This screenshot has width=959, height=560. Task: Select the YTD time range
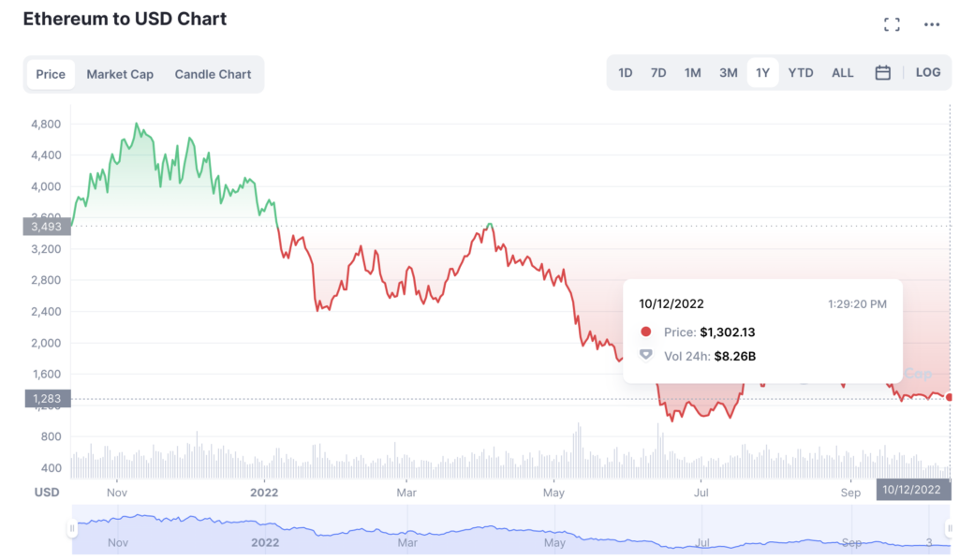(801, 73)
